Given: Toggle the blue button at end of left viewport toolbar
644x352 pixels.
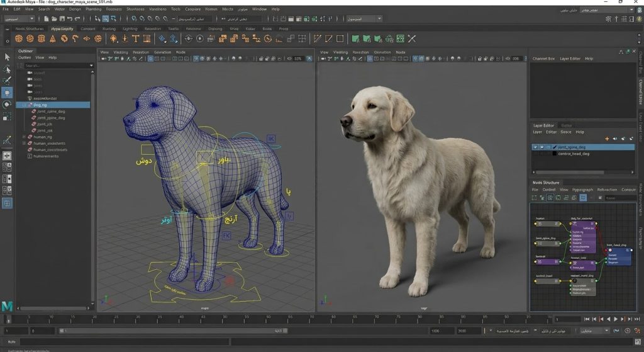Looking at the screenshot, I should (x=309, y=59).
